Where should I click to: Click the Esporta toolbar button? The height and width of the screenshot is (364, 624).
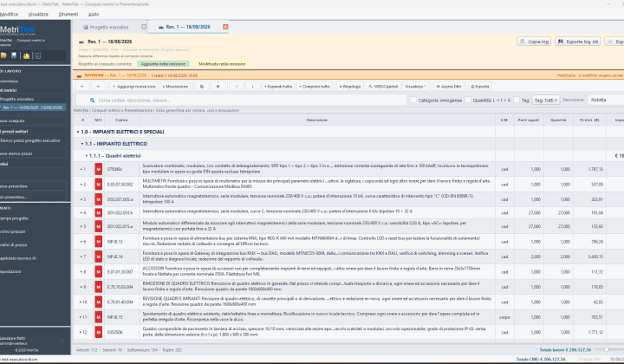coord(479,87)
